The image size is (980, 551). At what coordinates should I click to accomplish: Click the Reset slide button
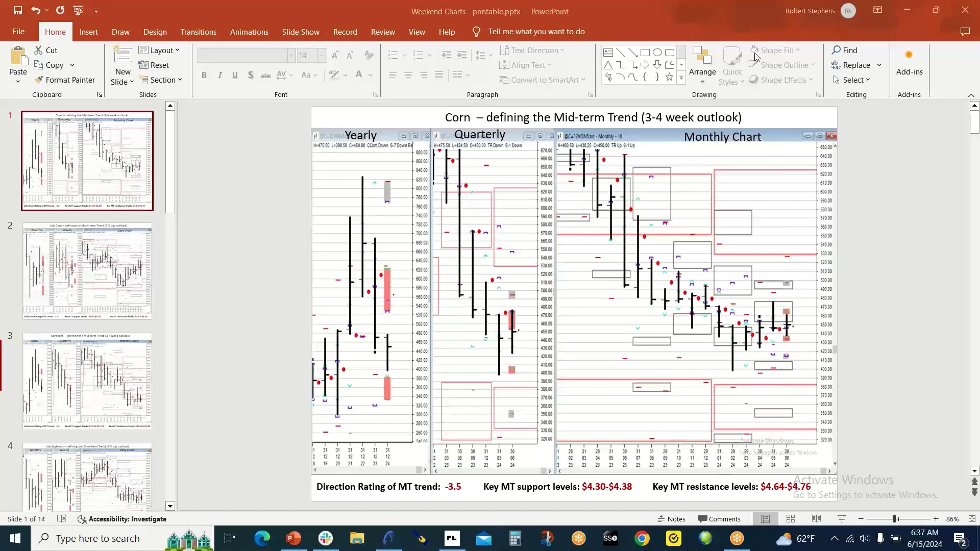[154, 65]
